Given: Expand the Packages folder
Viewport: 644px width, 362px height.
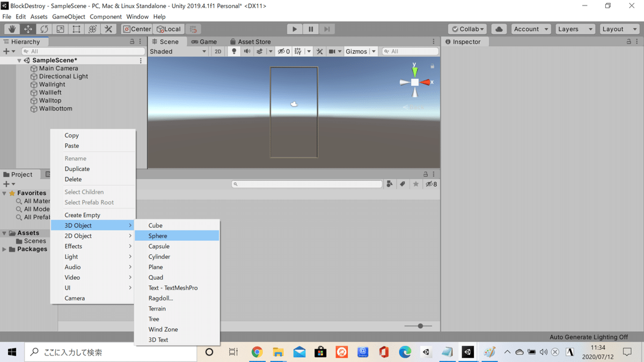Looking at the screenshot, I should [5, 249].
